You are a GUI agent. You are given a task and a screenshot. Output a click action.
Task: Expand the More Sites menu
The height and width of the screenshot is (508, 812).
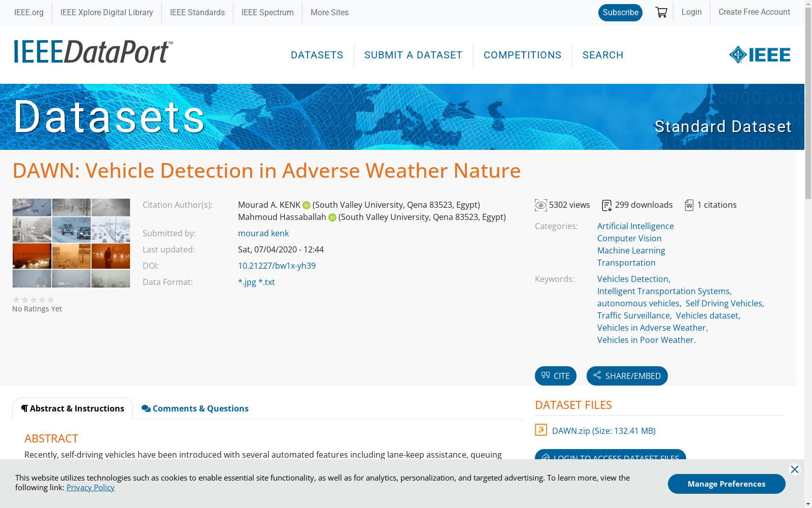click(x=329, y=13)
